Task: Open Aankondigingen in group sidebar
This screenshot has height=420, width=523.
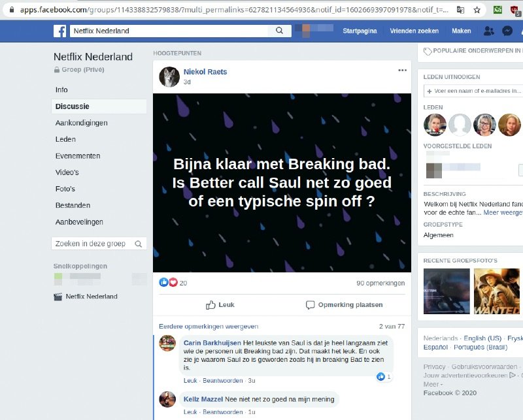Action: (x=81, y=123)
